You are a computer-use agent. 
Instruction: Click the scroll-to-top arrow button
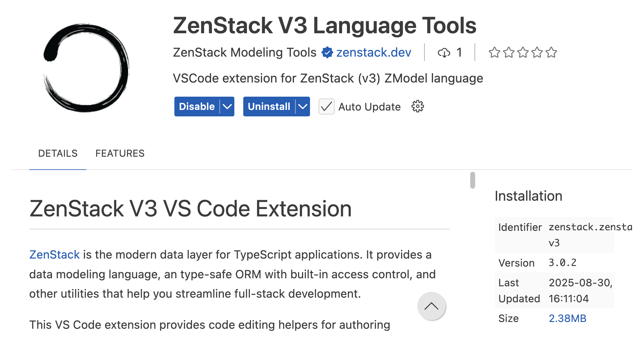coord(431,306)
